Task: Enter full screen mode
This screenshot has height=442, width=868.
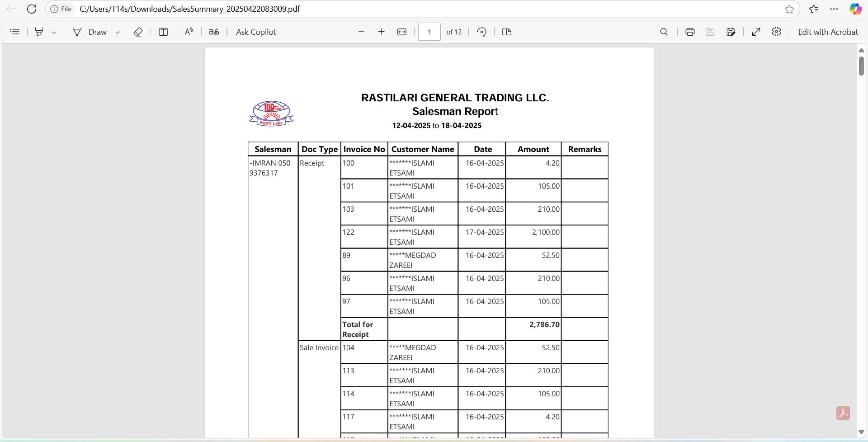Action: pyautogui.click(x=756, y=32)
